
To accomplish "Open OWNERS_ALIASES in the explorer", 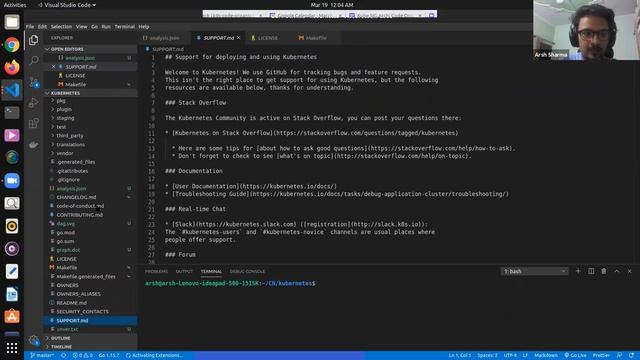I will (x=78, y=294).
